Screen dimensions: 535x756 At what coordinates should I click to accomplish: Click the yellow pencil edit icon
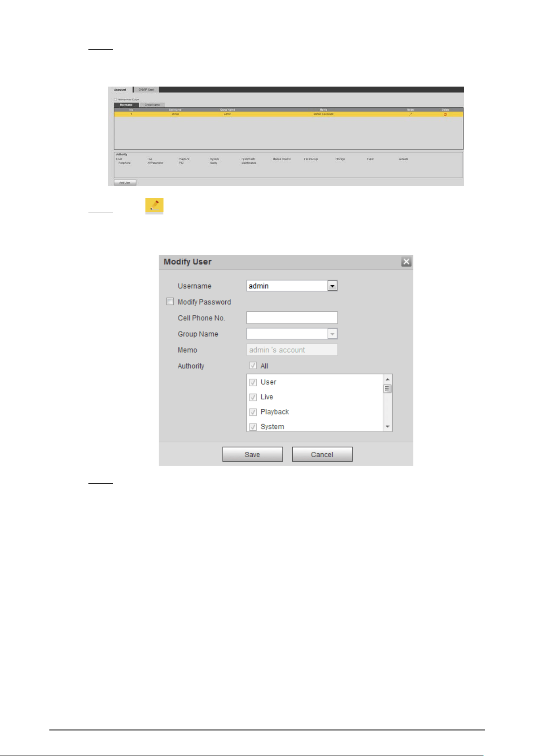pyautogui.click(x=154, y=206)
